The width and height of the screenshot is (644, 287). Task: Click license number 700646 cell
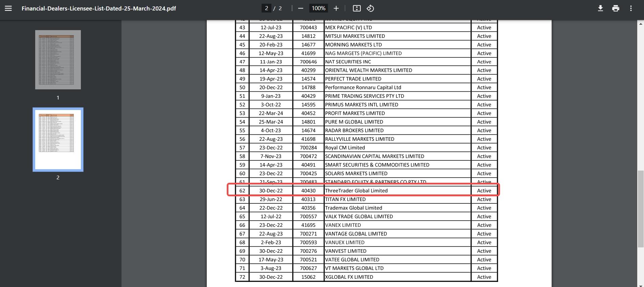point(308,62)
